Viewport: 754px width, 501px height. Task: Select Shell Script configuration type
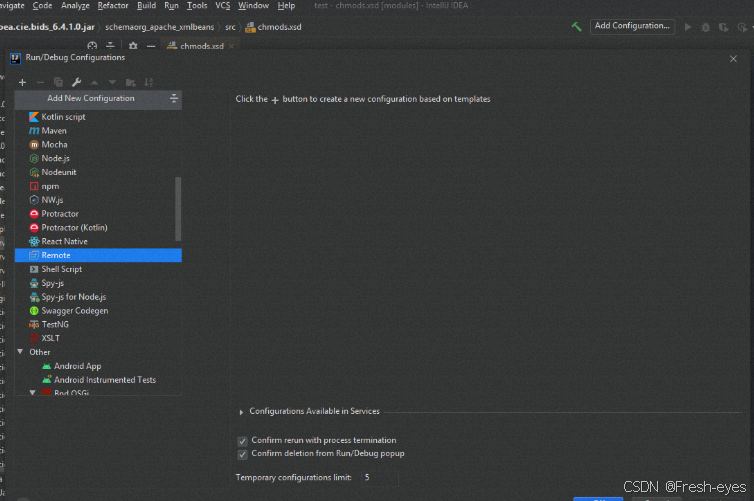click(x=98, y=269)
